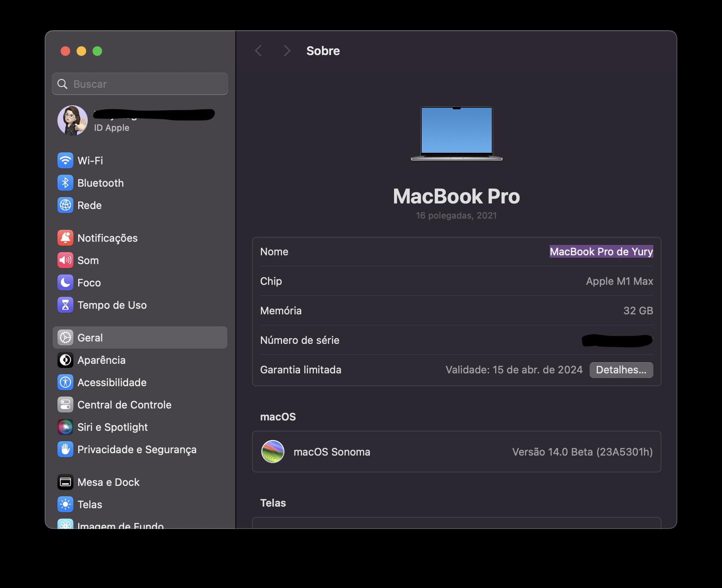The width and height of the screenshot is (722, 588).
Task: Select the Rede globe icon
Action: [x=65, y=205]
